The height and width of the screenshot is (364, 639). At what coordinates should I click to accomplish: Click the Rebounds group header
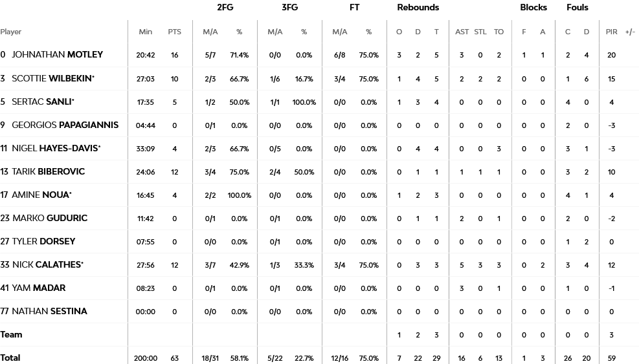point(418,8)
